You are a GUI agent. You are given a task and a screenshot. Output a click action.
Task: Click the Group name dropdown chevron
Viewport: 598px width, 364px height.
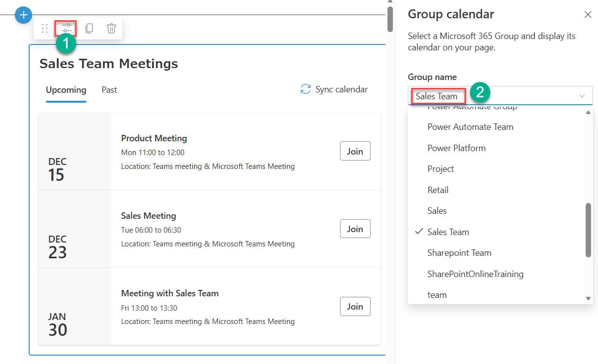click(581, 95)
